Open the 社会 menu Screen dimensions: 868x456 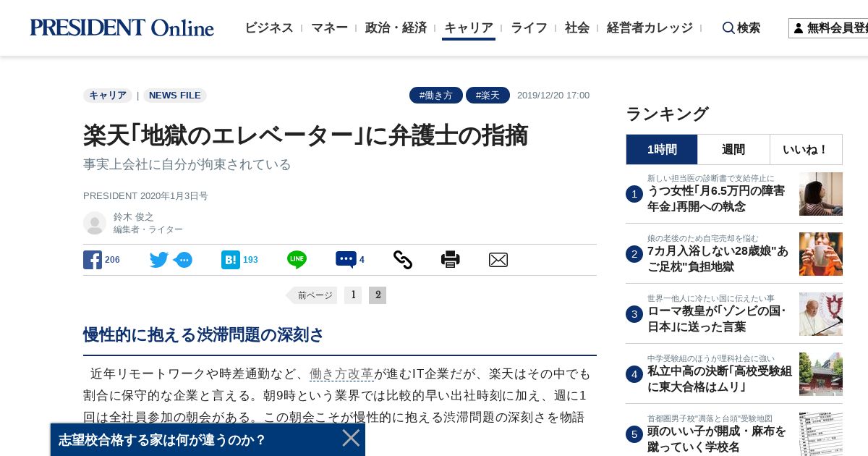tap(577, 28)
